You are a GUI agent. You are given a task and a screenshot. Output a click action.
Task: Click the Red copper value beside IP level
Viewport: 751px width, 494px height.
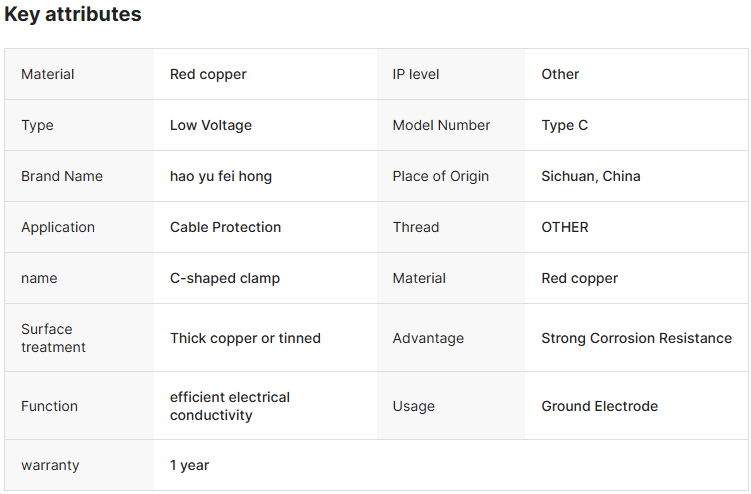pos(208,74)
